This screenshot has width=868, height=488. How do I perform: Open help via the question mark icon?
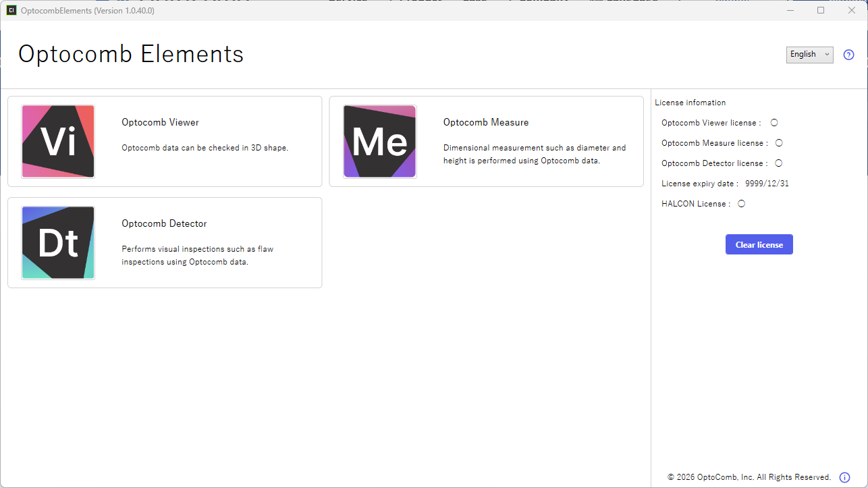tap(849, 55)
